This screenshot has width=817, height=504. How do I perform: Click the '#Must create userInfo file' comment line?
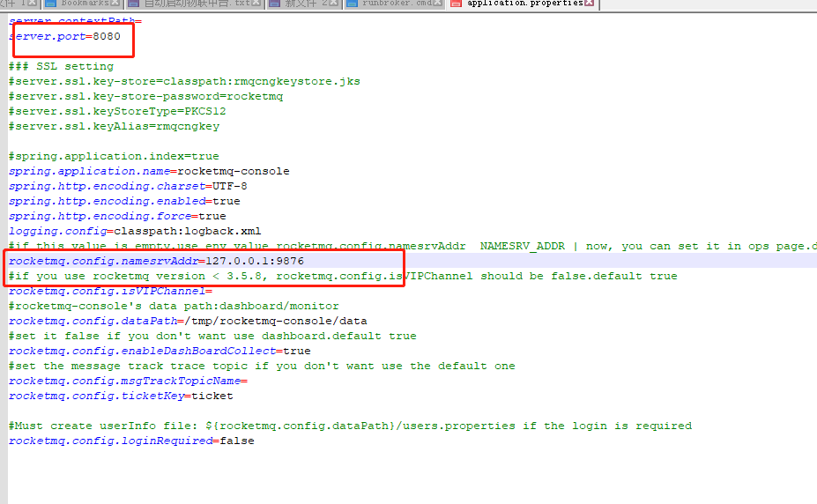[x=351, y=426]
